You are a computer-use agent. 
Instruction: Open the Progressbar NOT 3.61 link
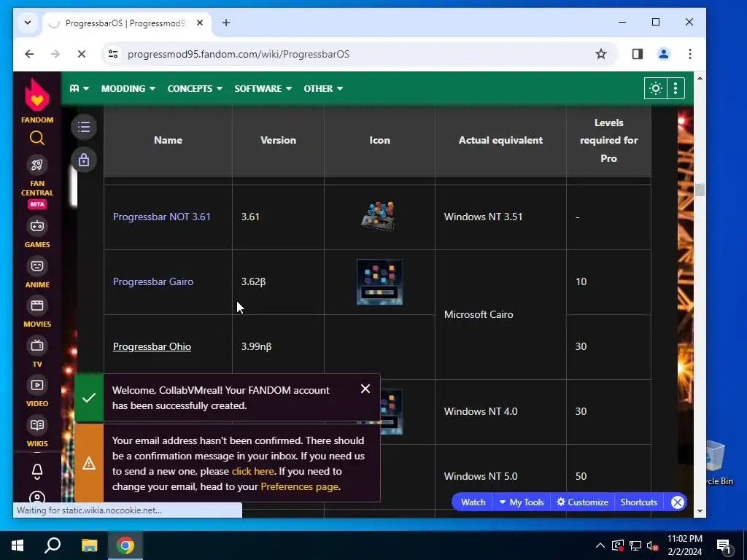(161, 217)
